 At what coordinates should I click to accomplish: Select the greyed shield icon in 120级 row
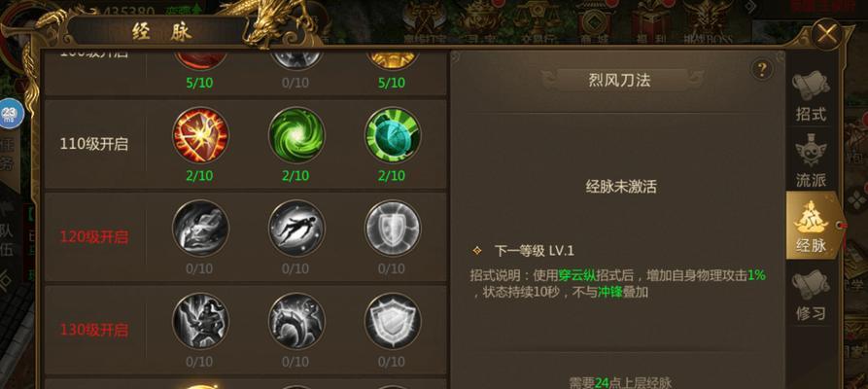(393, 229)
